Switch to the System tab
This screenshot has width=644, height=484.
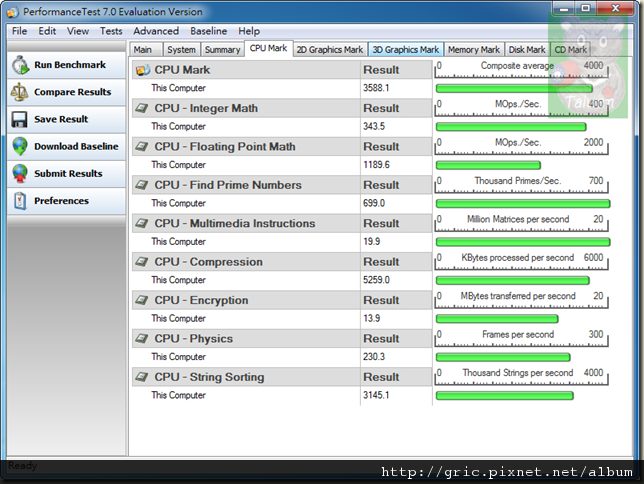(181, 50)
